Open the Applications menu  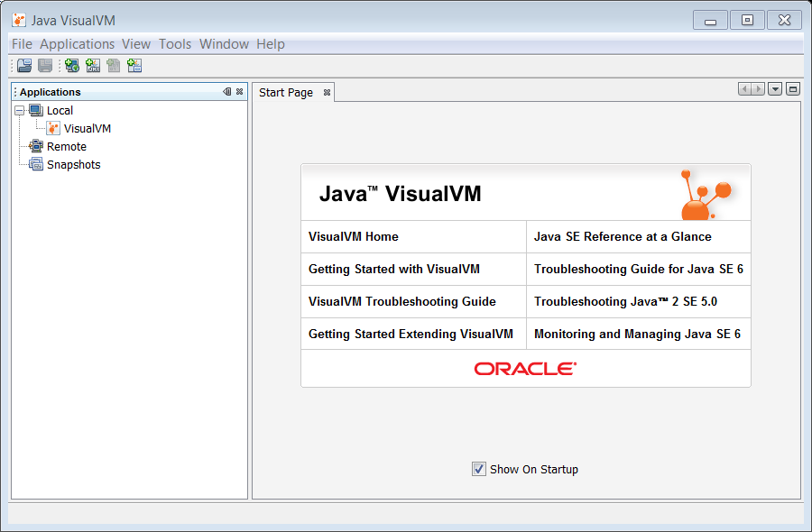coord(78,44)
